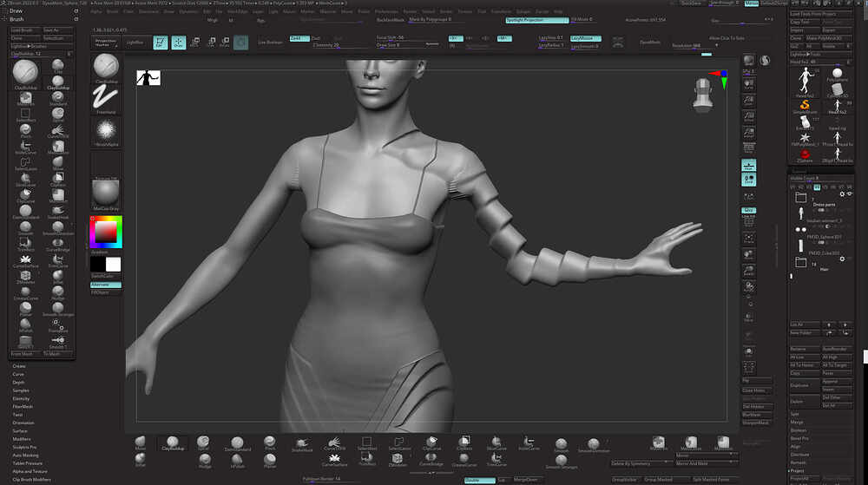The width and height of the screenshot is (868, 485).
Task: Open the FreeHand stroke selector
Action: (105, 100)
